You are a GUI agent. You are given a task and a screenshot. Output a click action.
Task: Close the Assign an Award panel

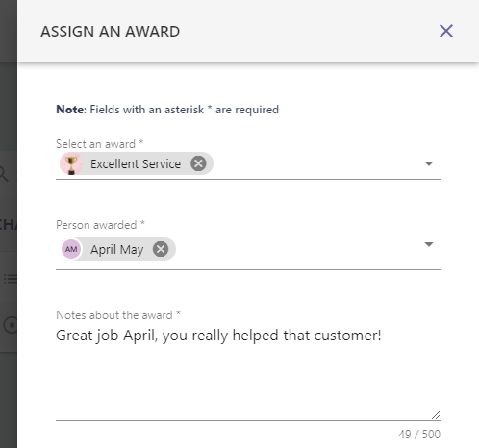[446, 31]
